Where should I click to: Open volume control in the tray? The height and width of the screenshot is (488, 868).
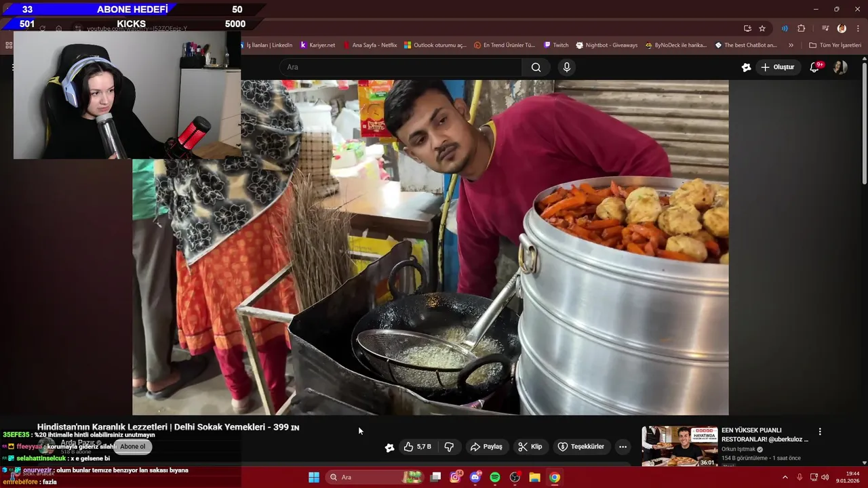coord(825,477)
